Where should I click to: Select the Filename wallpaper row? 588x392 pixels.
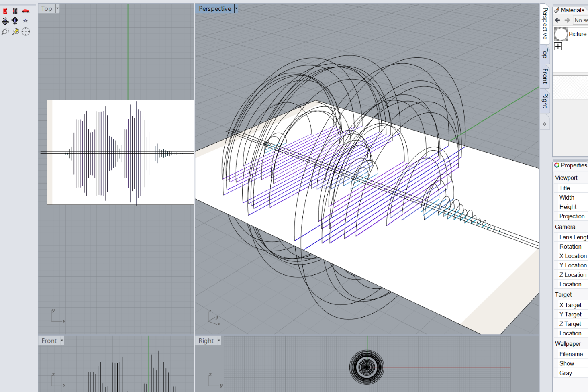point(570,354)
